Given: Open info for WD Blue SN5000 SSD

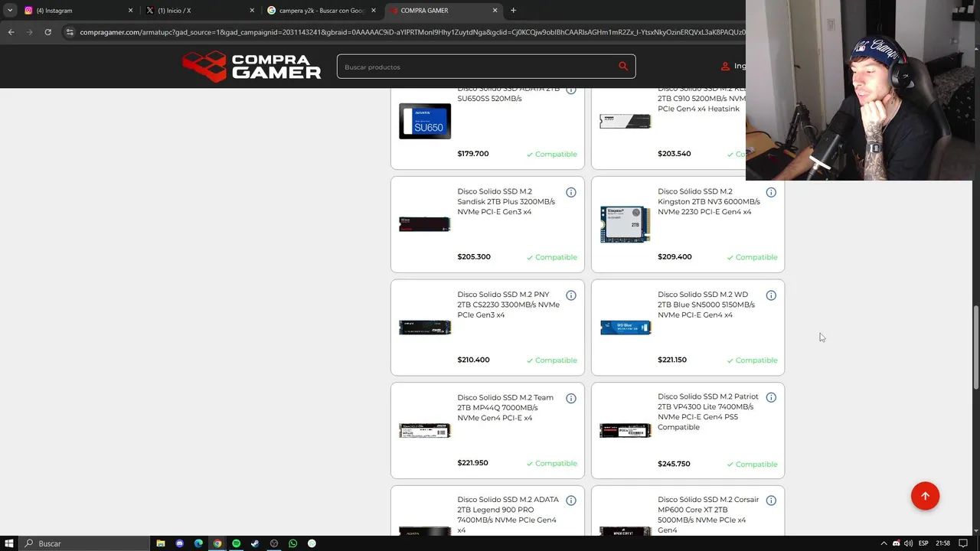Looking at the screenshot, I should coord(771,295).
